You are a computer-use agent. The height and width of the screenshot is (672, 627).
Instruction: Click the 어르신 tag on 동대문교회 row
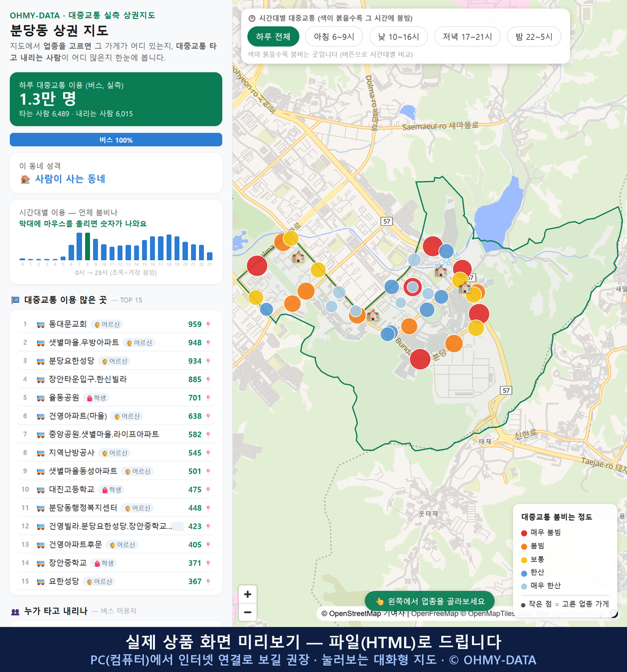[107, 324]
